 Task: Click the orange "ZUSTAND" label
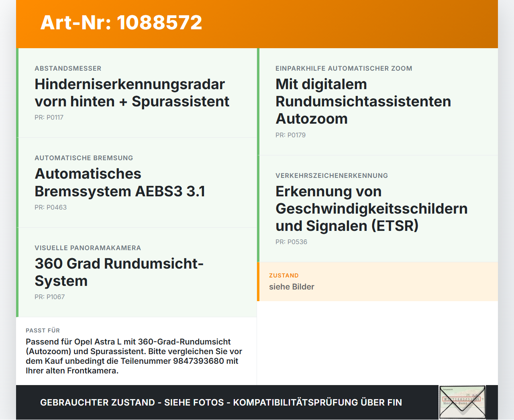pos(284,276)
